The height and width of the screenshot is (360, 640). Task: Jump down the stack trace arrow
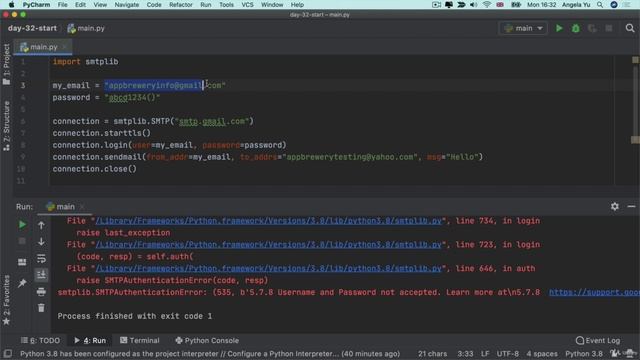click(x=41, y=242)
